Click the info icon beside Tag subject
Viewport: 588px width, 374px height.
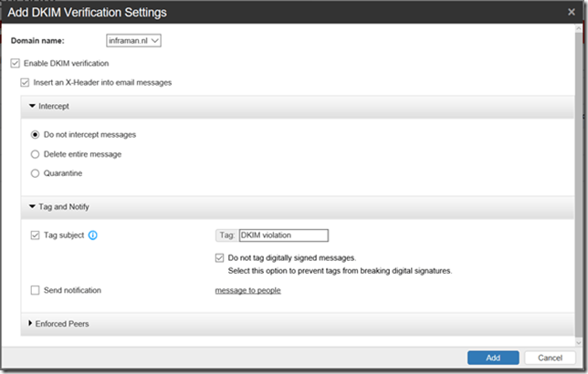coord(93,235)
